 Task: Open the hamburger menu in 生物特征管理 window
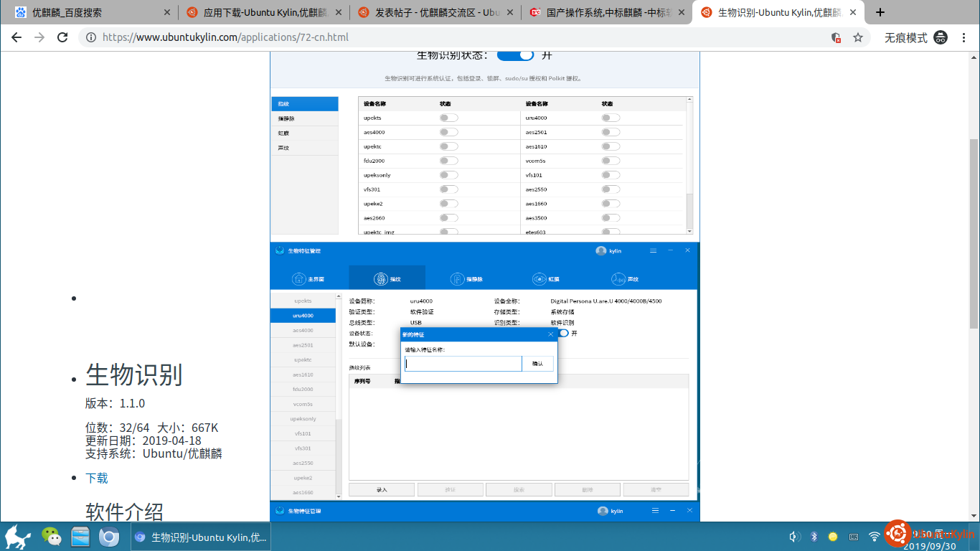click(x=653, y=250)
